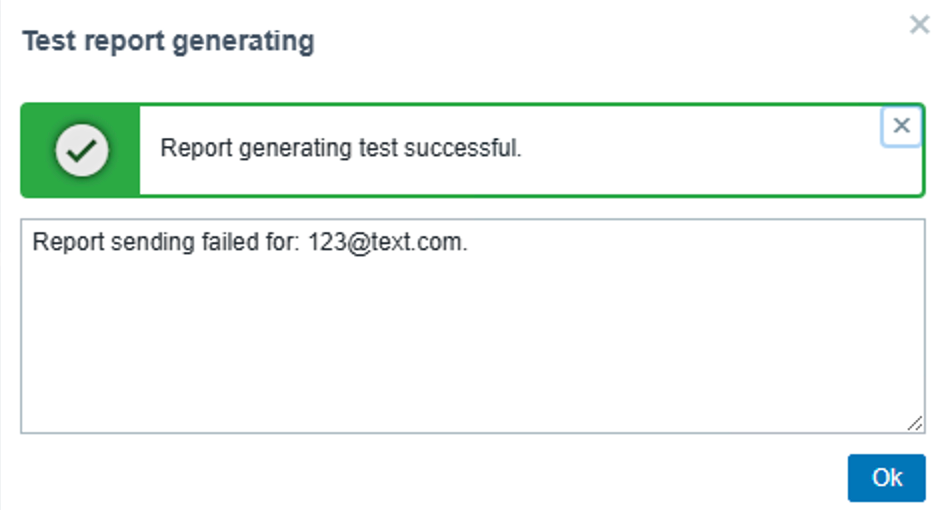Click the 'Report sending failed for:' text
This screenshot has height=510, width=944.
(163, 242)
